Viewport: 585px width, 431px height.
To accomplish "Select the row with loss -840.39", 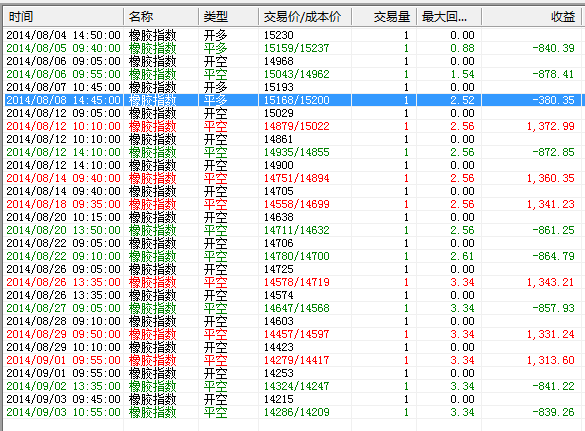I will click(x=292, y=48).
